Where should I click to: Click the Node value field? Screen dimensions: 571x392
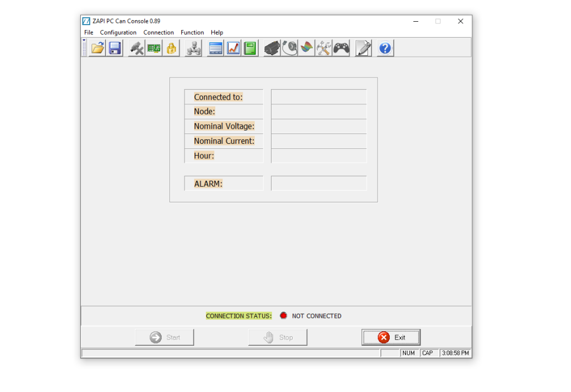click(x=318, y=111)
